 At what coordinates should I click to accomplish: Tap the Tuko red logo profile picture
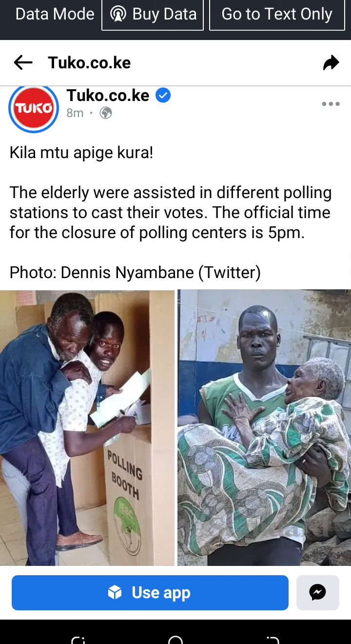[34, 108]
